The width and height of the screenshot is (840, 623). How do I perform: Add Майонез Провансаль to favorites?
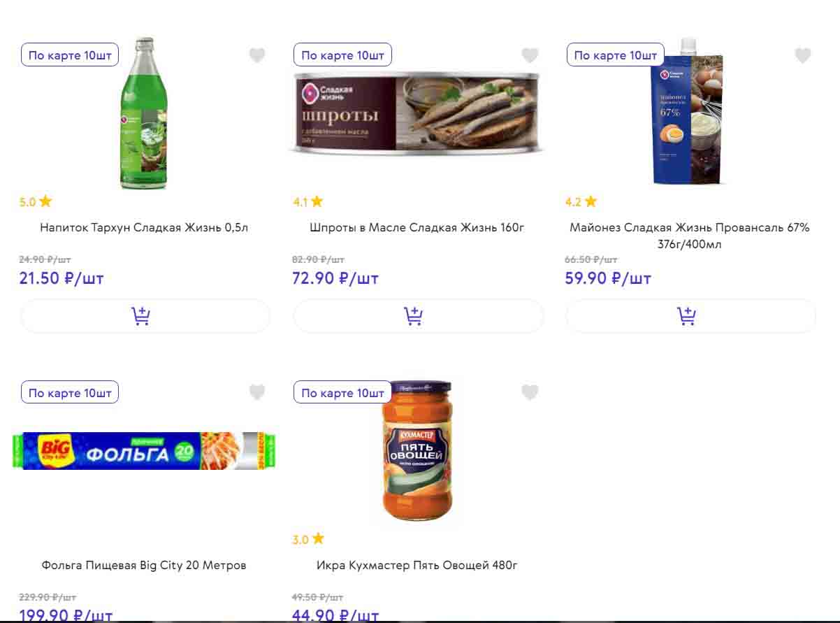[802, 55]
